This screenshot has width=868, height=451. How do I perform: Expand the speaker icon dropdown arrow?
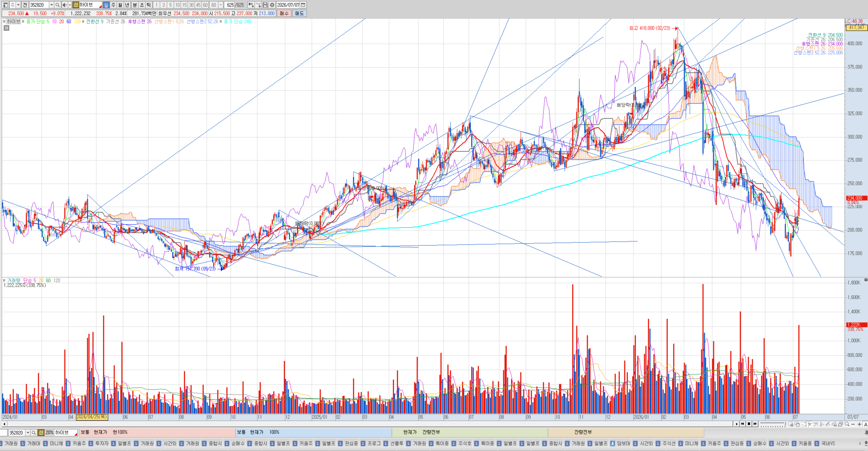70,5
